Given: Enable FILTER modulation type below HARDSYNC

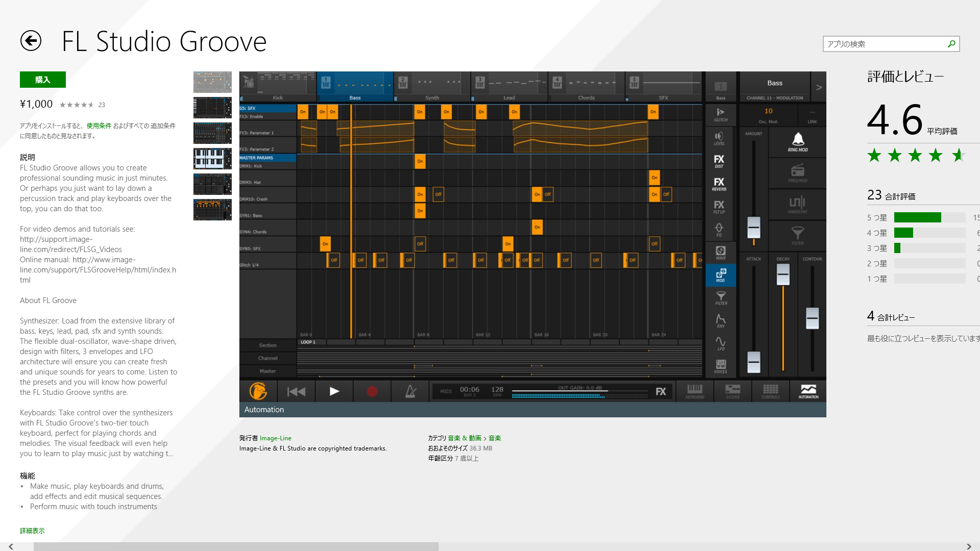Looking at the screenshot, I should click(797, 235).
